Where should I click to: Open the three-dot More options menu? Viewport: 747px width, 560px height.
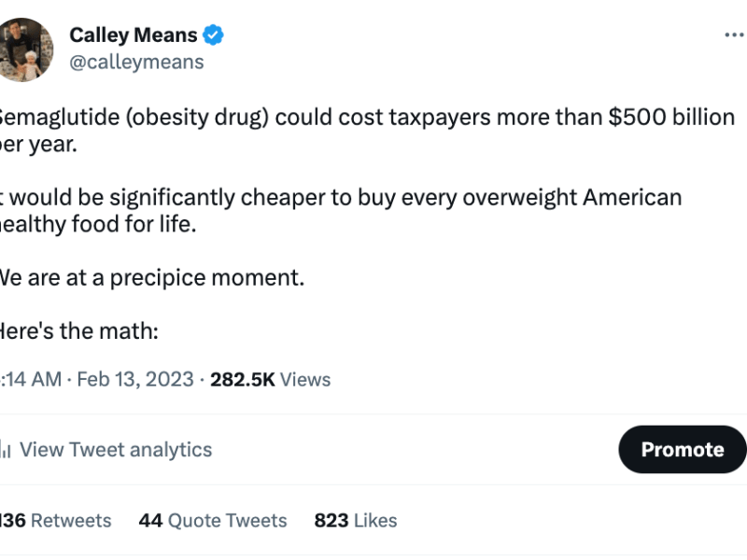(x=734, y=35)
